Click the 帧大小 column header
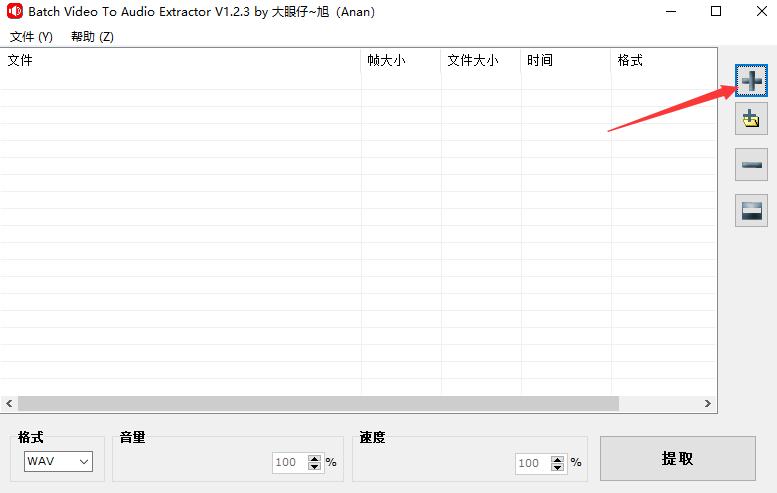 tap(401, 60)
